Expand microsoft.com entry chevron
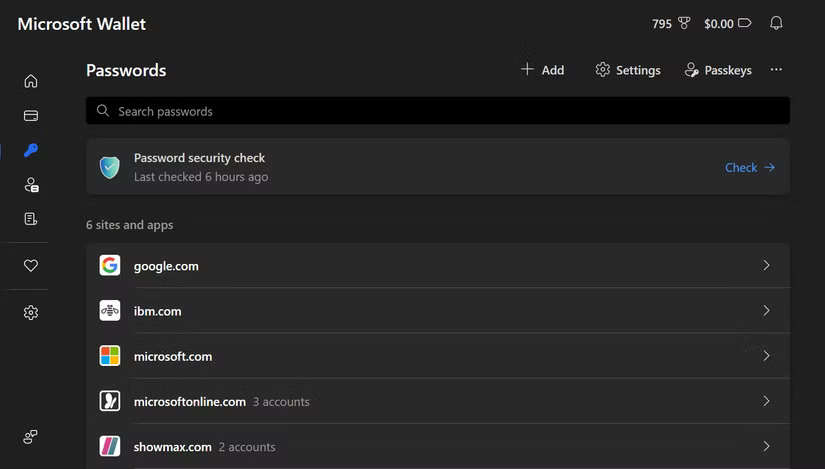Screen dimensions: 825x469 point(767,356)
